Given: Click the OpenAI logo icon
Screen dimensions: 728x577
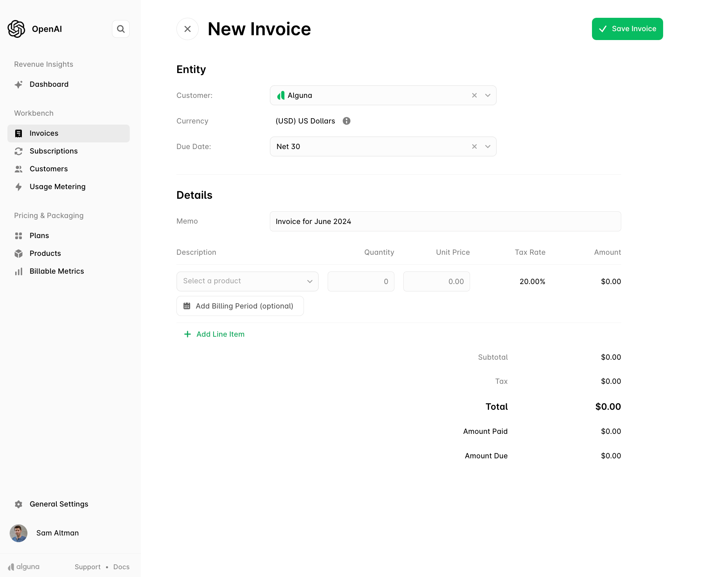Looking at the screenshot, I should (16, 29).
